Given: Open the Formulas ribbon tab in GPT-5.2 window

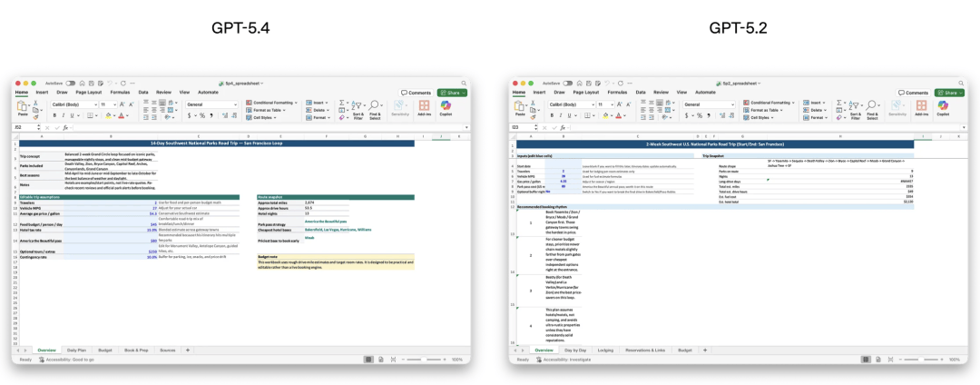Looking at the screenshot, I should pyautogui.click(x=617, y=92).
